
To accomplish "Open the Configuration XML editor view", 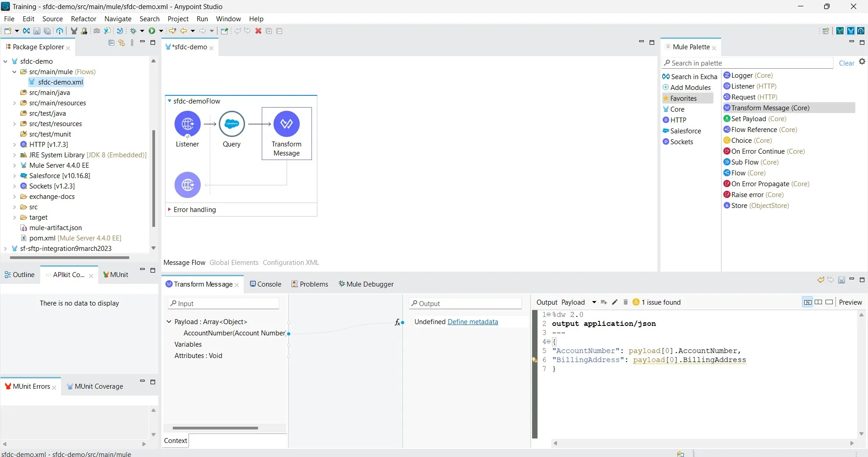I will (291, 263).
